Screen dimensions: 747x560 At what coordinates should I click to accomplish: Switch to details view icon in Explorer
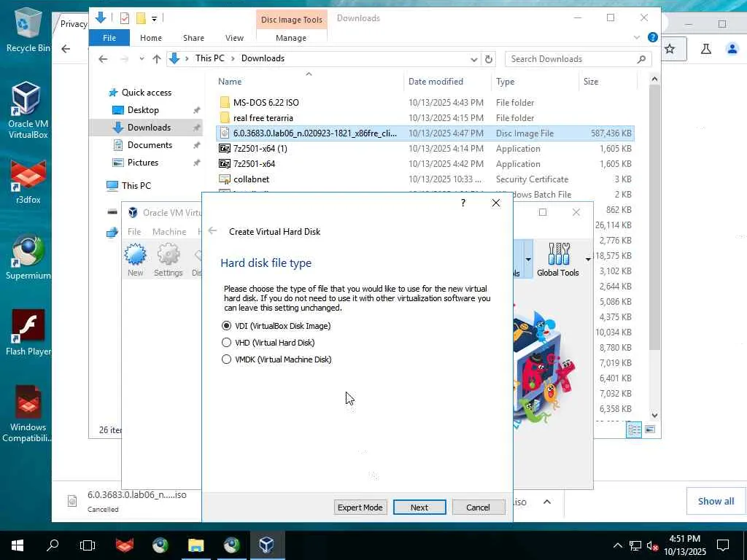pyautogui.click(x=634, y=429)
